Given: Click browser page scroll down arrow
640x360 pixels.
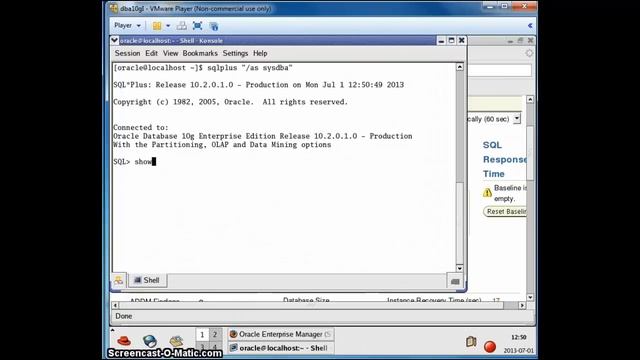Looking at the screenshot, I should 530,297.
